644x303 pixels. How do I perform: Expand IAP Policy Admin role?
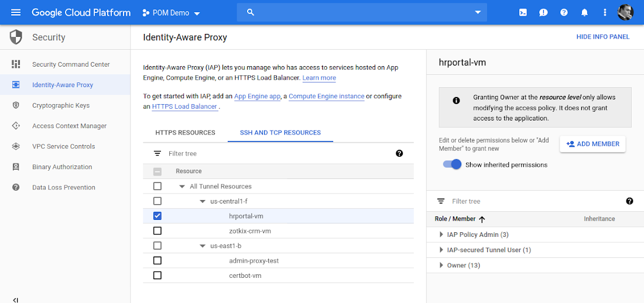tap(441, 235)
